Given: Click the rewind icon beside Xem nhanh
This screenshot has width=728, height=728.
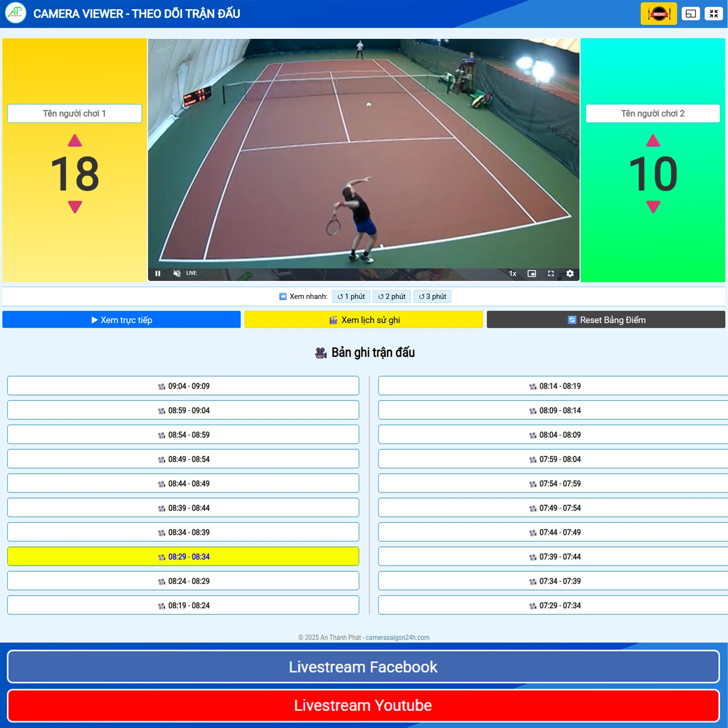Looking at the screenshot, I should tap(282, 296).
